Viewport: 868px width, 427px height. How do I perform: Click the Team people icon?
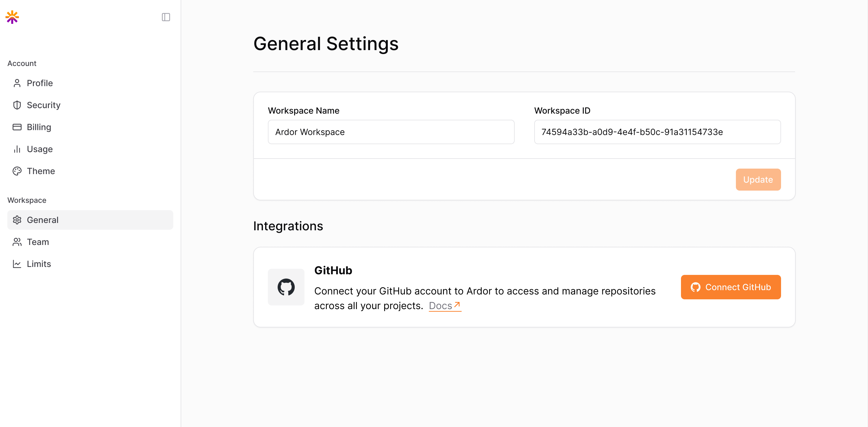point(17,242)
